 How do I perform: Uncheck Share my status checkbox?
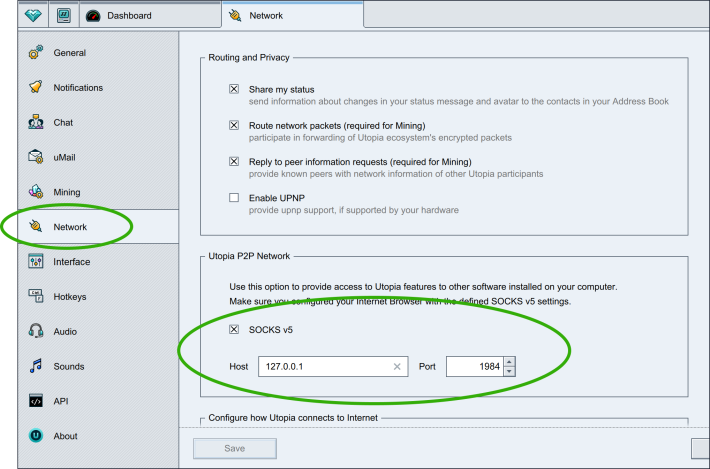point(234,89)
